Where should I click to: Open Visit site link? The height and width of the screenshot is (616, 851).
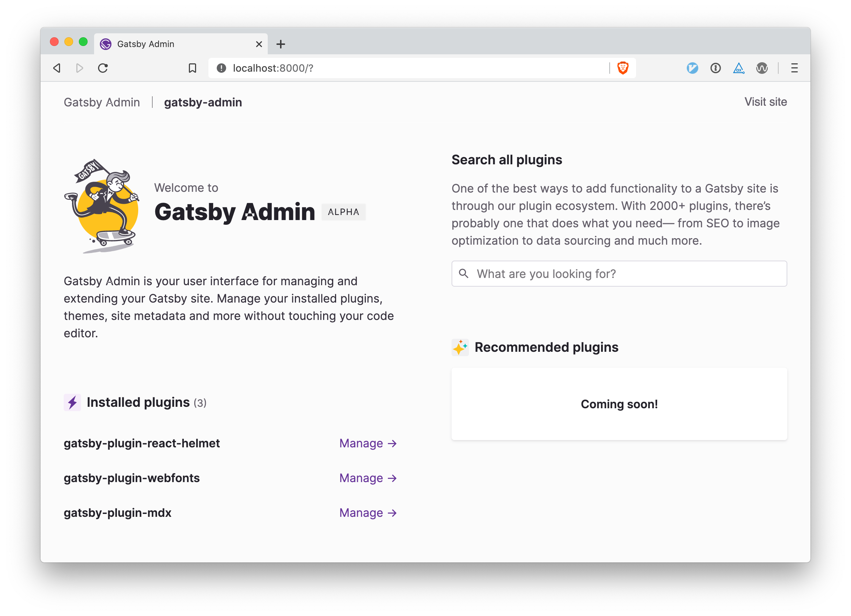[766, 102]
